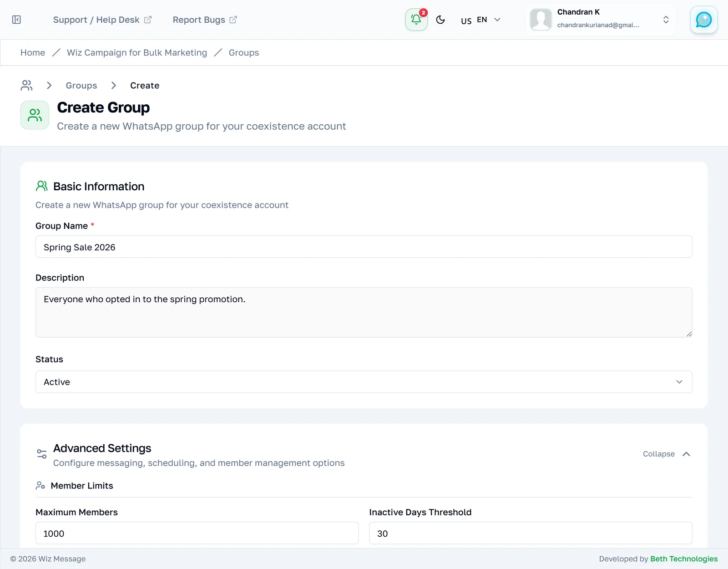Go to Home in breadcrumb
The height and width of the screenshot is (569, 728).
(x=33, y=52)
